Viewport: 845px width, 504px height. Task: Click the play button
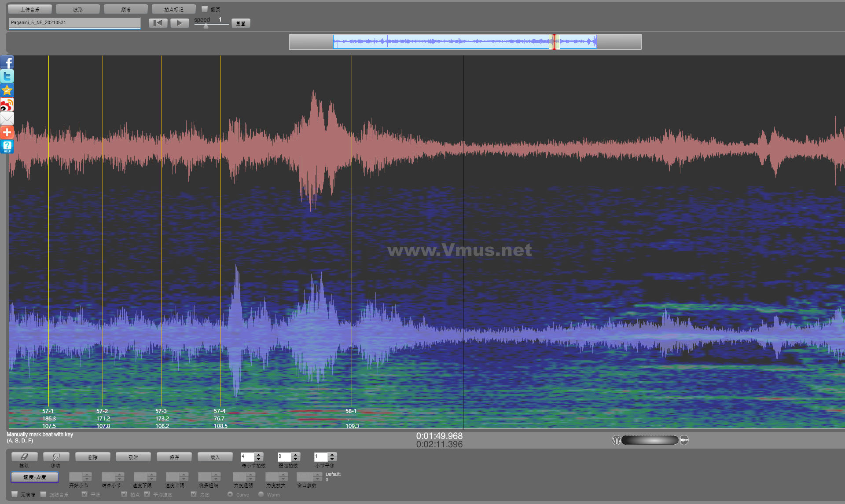tap(180, 23)
